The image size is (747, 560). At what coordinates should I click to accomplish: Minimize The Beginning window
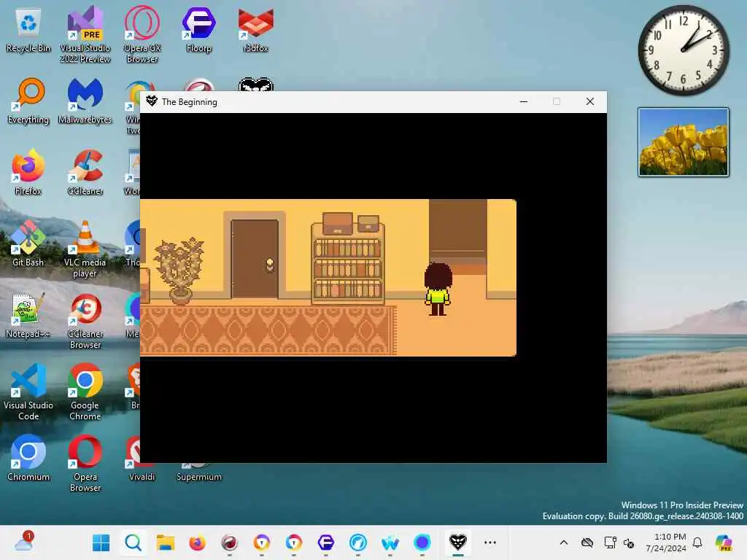click(x=524, y=101)
